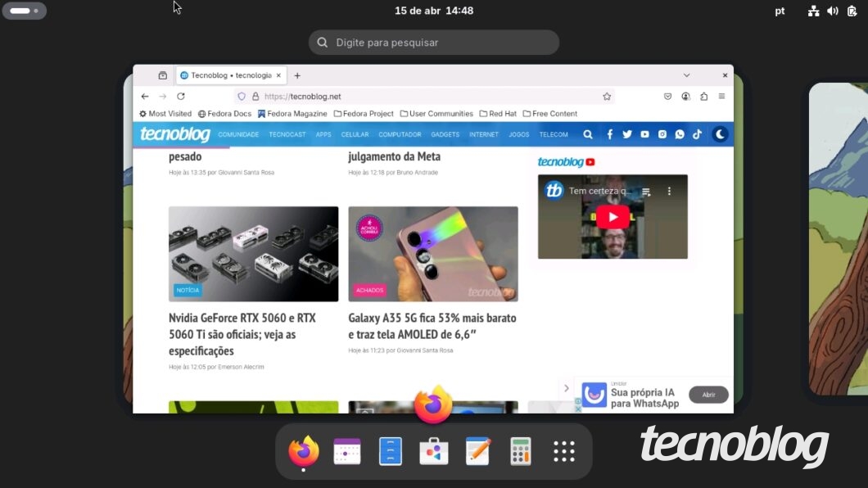This screenshot has height=488, width=868.
Task: Open the clock and calendar menu
Action: [434, 11]
